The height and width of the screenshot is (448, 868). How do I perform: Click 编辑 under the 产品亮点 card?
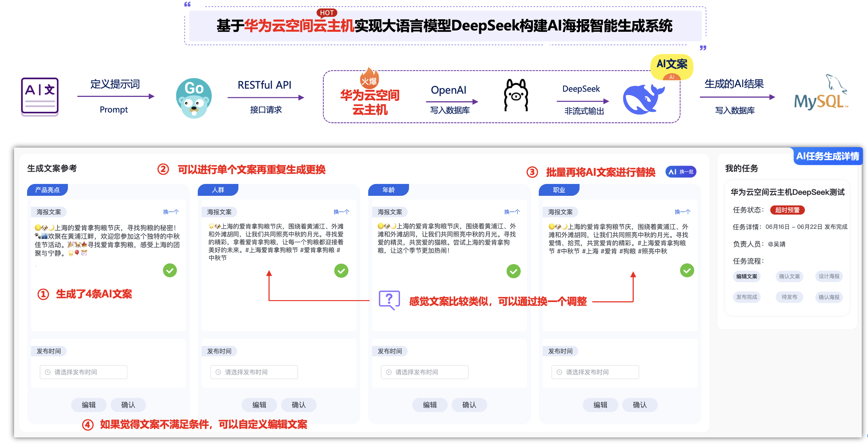coord(89,405)
